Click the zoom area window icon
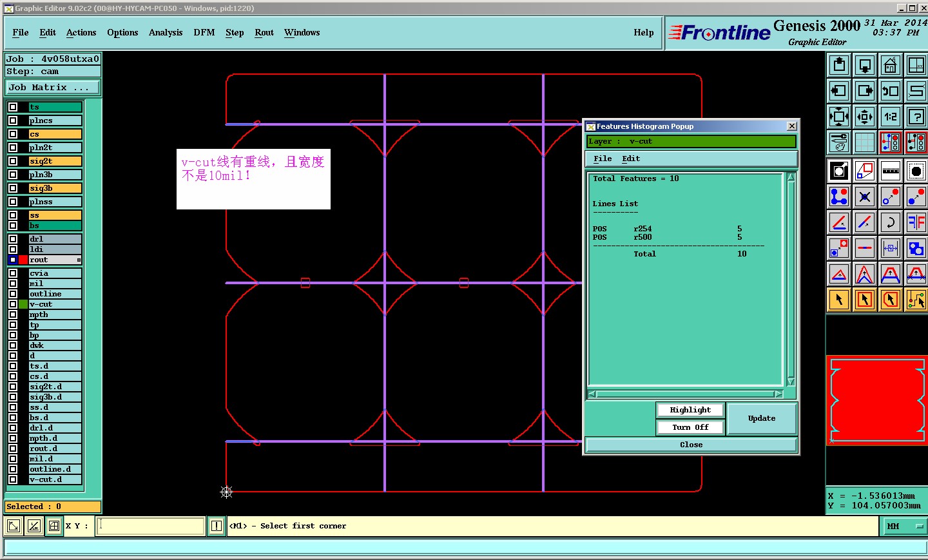The height and width of the screenshot is (560, 928). 916,65
